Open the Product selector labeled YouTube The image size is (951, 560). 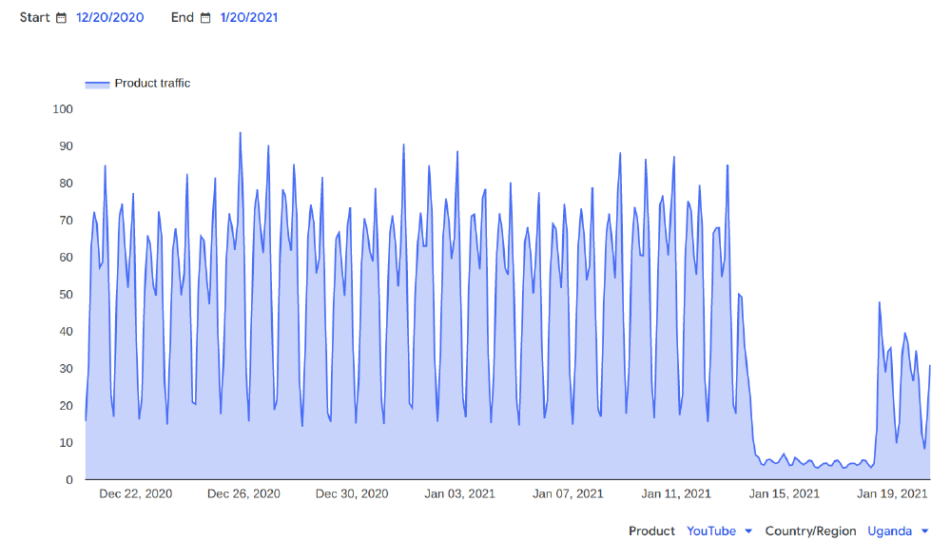tap(710, 531)
